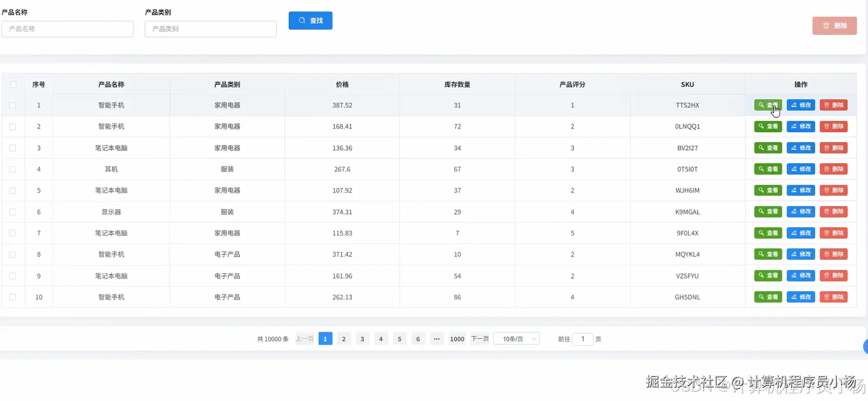Delete product with SKU GH5DNL
The height and width of the screenshot is (401, 868).
(834, 297)
